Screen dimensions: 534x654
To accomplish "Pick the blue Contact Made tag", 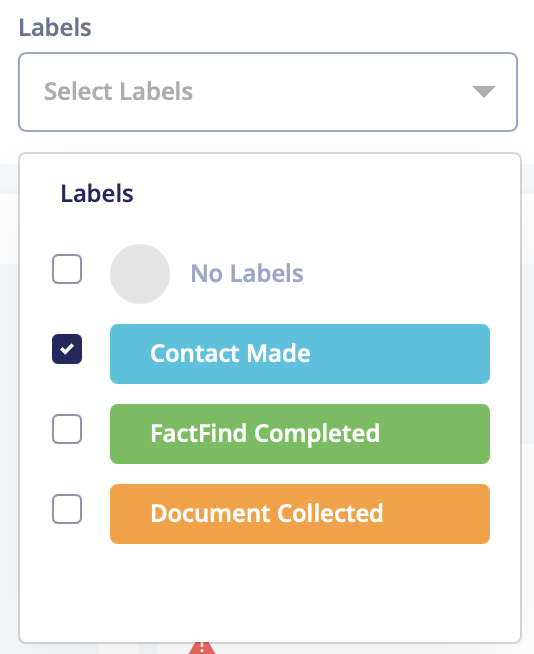I will 300,354.
